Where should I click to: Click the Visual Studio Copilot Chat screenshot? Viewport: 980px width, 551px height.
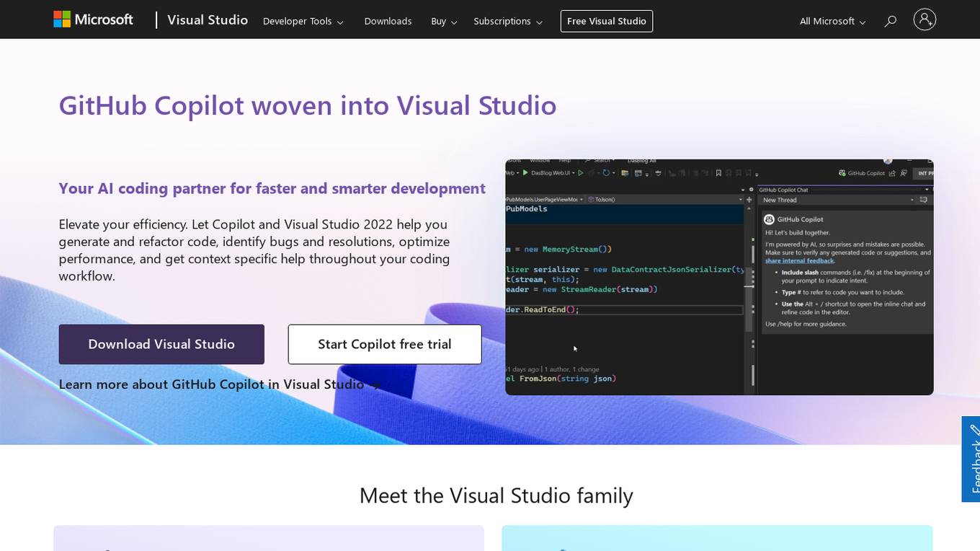tap(719, 277)
